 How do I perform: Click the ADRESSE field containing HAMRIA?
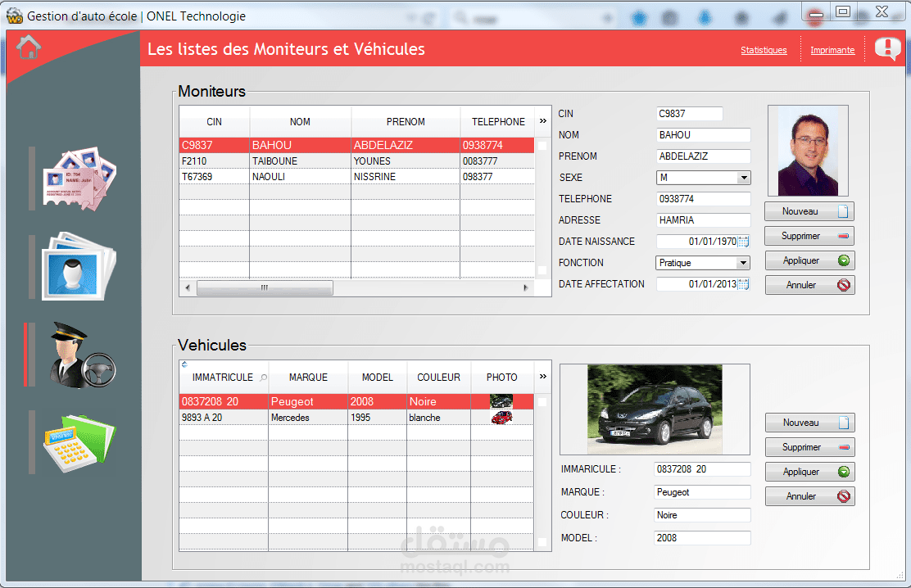point(703,220)
